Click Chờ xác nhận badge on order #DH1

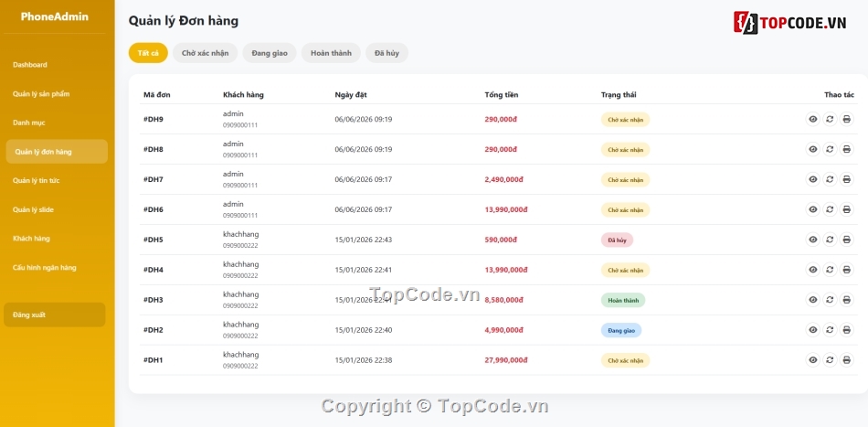(626, 360)
